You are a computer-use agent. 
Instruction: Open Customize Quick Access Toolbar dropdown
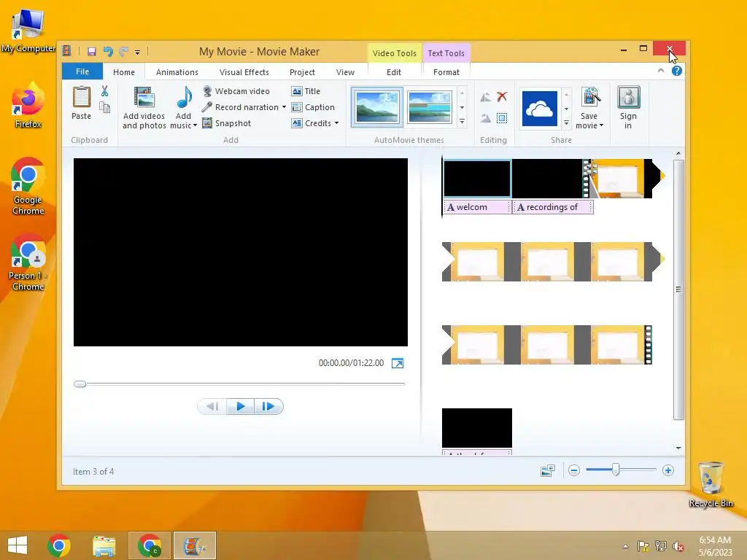137,52
